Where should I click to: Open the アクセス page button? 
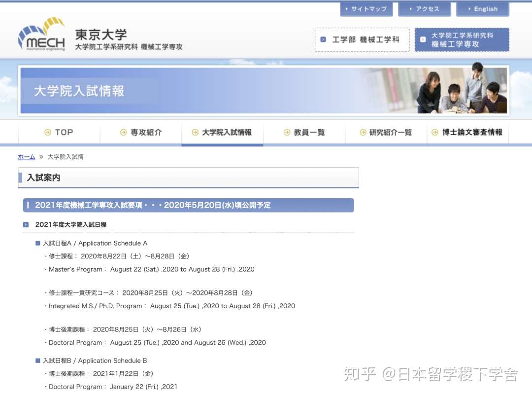pos(425,9)
